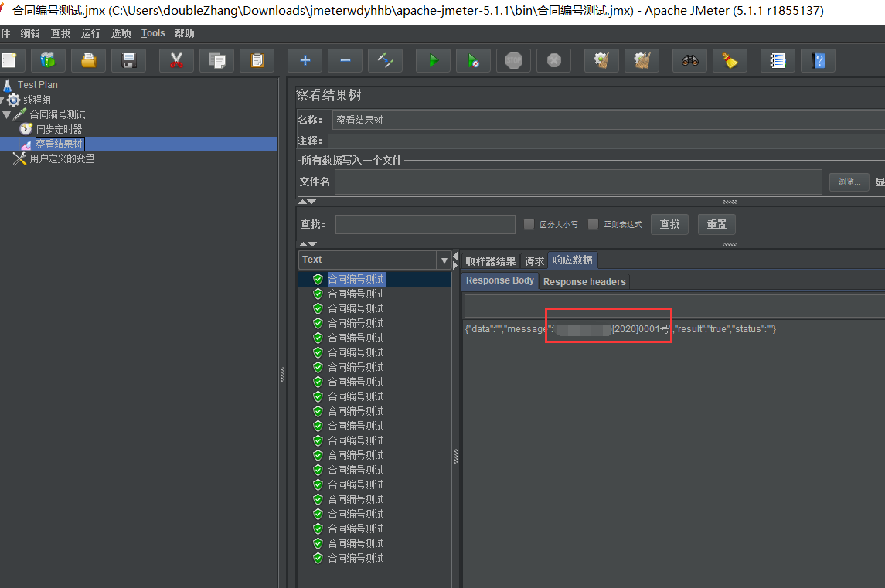Open the 查找 menu in menu bar

[60, 33]
